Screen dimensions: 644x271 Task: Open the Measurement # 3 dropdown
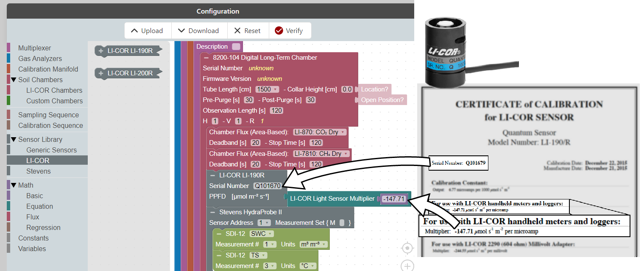[269, 266]
